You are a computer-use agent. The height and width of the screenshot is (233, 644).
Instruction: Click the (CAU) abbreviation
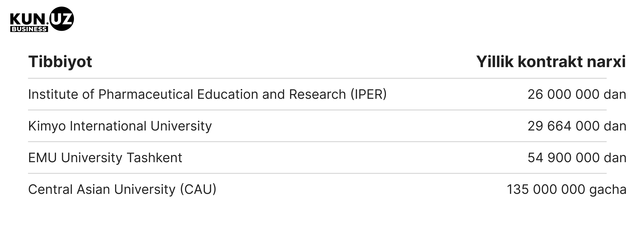click(198, 189)
